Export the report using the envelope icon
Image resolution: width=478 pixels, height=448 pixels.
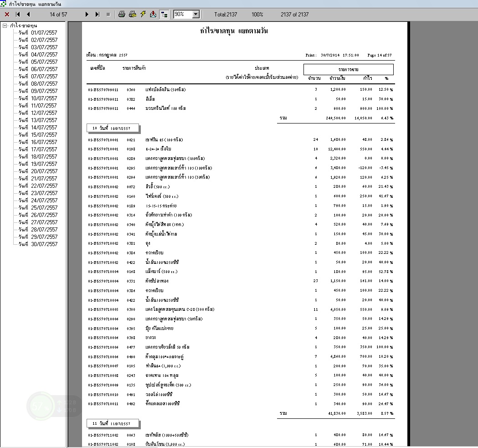[x=154, y=14]
